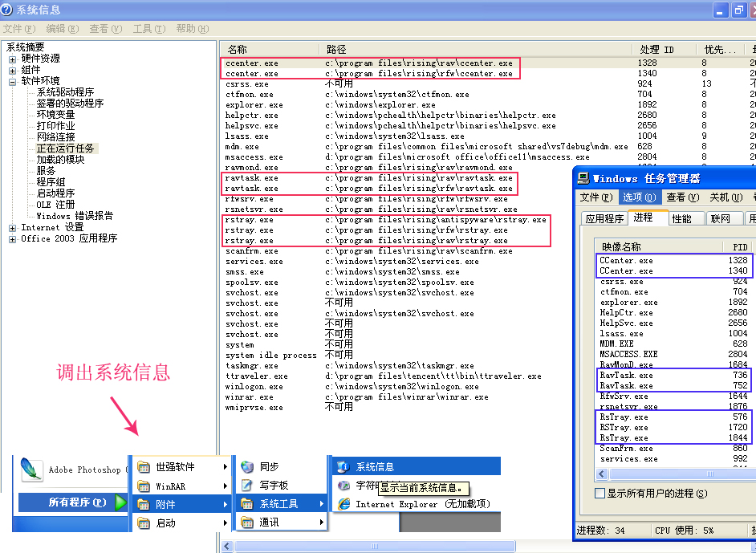756x553 pixels.
Task: Select 加载的模块 in the tree
Action: tap(61, 160)
